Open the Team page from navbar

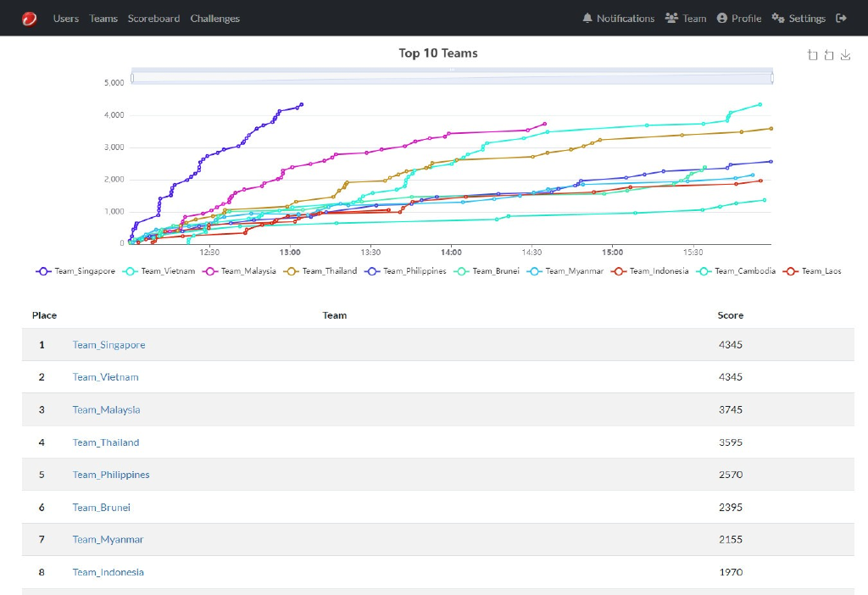[686, 19]
